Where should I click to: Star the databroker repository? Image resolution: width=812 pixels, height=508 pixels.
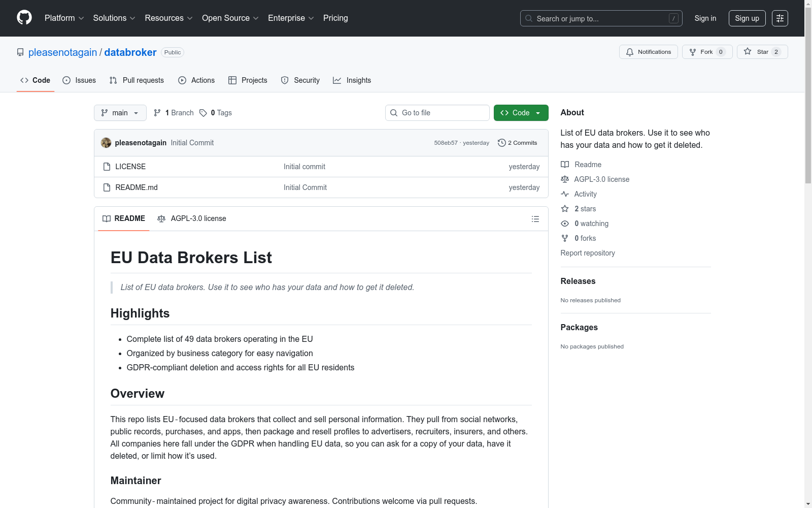tap(762, 52)
